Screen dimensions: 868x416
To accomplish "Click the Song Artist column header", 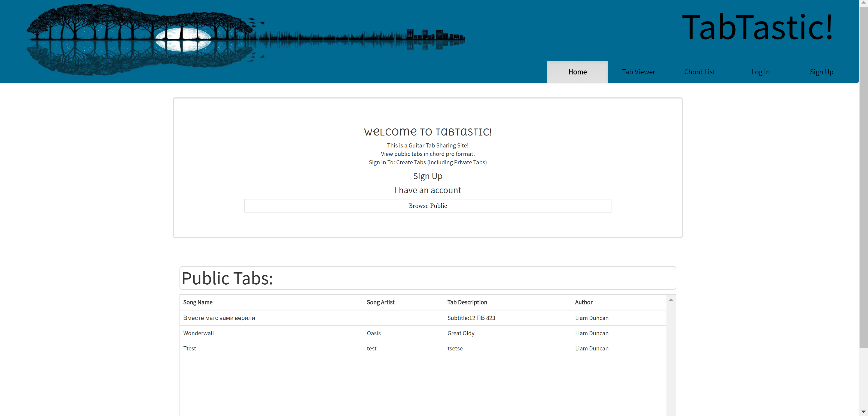I will [380, 302].
